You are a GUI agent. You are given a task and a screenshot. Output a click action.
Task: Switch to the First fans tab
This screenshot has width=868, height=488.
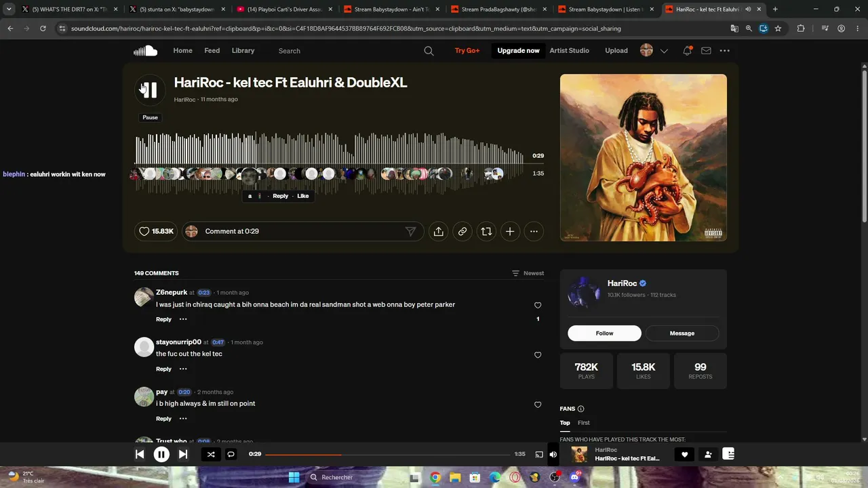584,423
